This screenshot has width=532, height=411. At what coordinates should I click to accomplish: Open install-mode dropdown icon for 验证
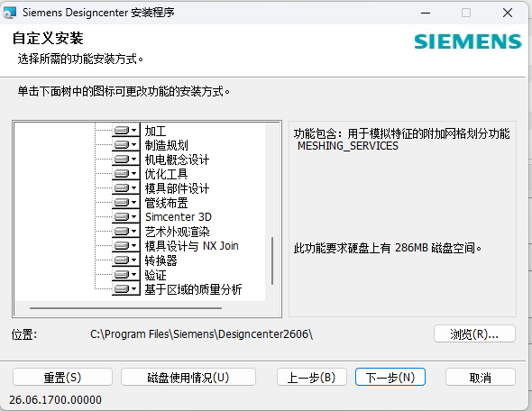126,274
